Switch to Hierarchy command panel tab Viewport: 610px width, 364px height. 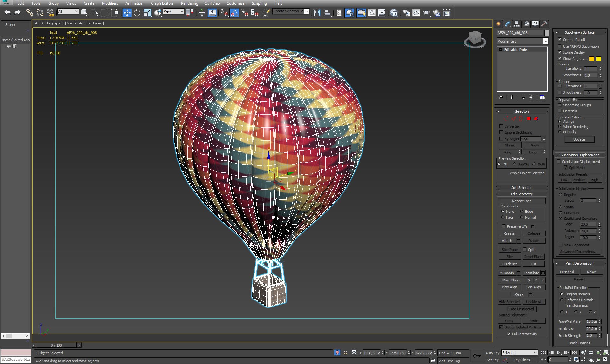click(517, 24)
